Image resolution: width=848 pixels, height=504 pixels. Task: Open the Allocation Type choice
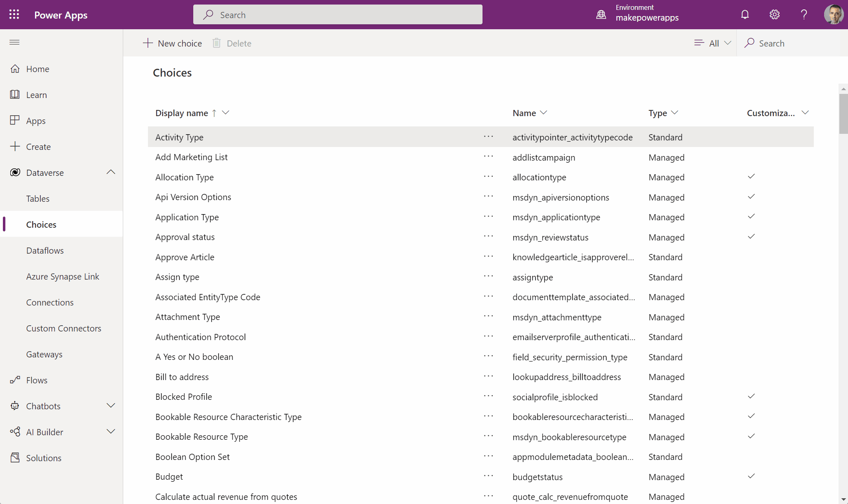click(184, 177)
